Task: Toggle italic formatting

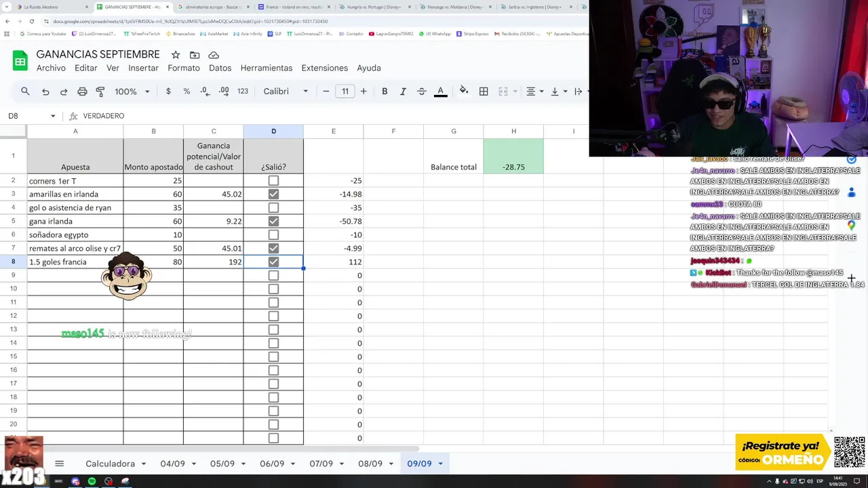Action: tap(403, 91)
